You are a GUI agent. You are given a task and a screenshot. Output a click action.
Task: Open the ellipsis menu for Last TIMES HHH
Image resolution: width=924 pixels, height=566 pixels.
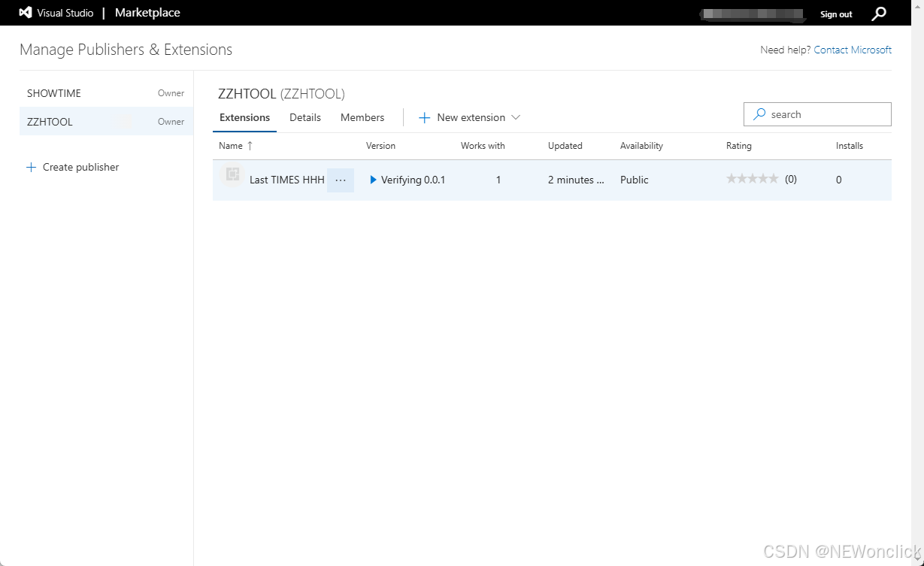341,180
